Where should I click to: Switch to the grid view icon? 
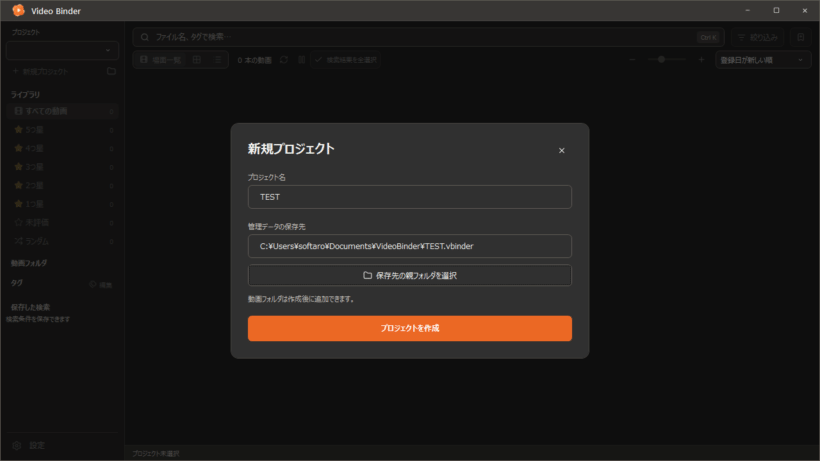pos(197,60)
